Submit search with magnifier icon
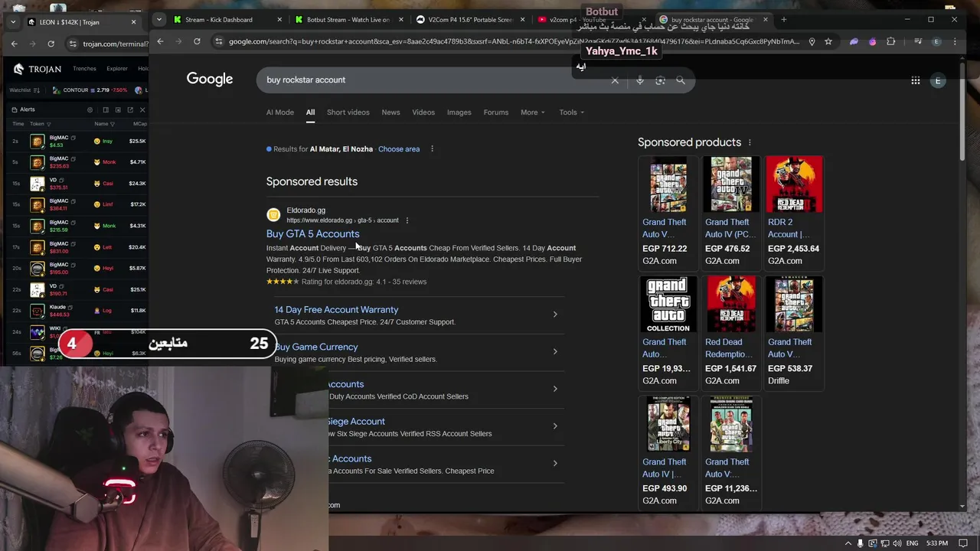Viewport: 980px width, 551px height. pos(680,80)
